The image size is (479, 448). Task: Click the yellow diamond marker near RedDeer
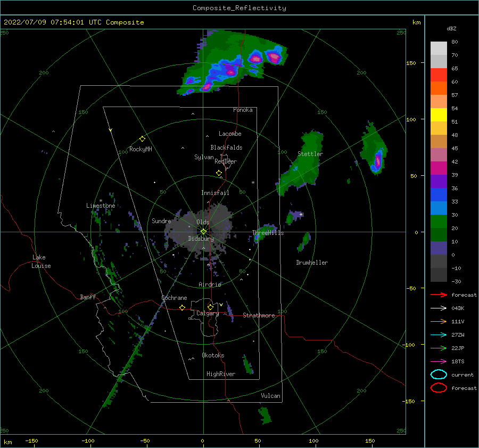[219, 173]
